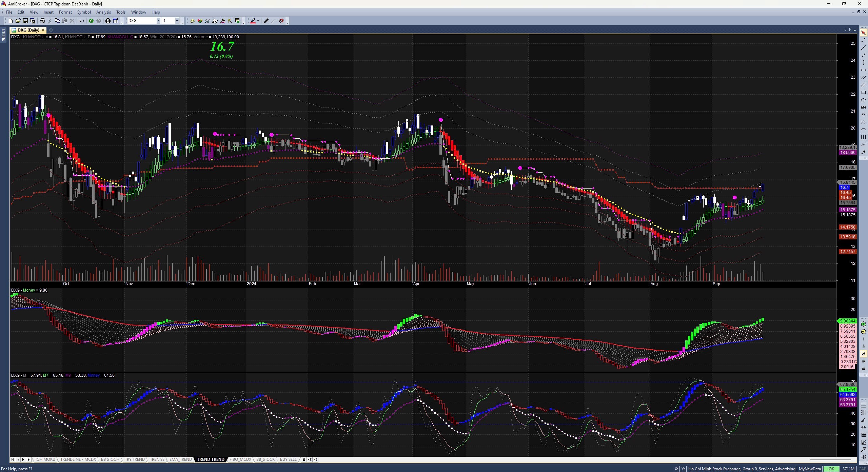The width and height of the screenshot is (868, 472).
Task: Close the DXG (Daily) chart tab
Action: 43,30
